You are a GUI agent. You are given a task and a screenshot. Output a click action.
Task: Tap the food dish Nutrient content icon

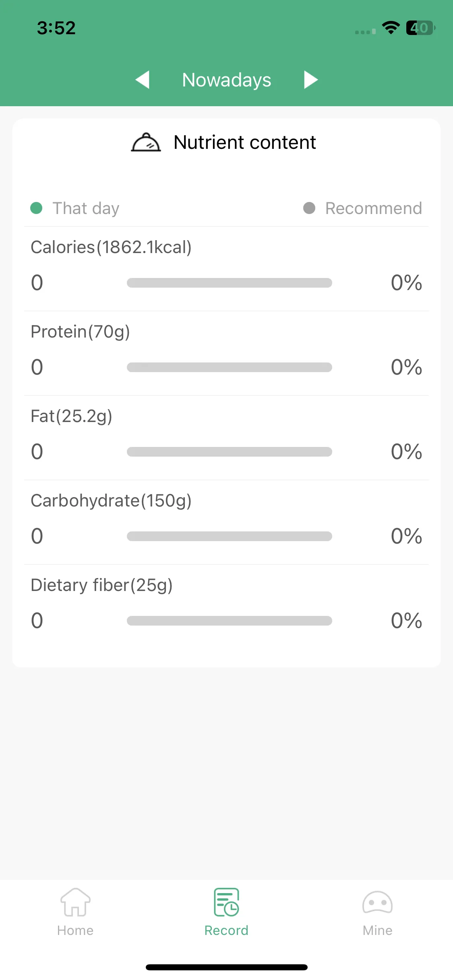coord(146,142)
